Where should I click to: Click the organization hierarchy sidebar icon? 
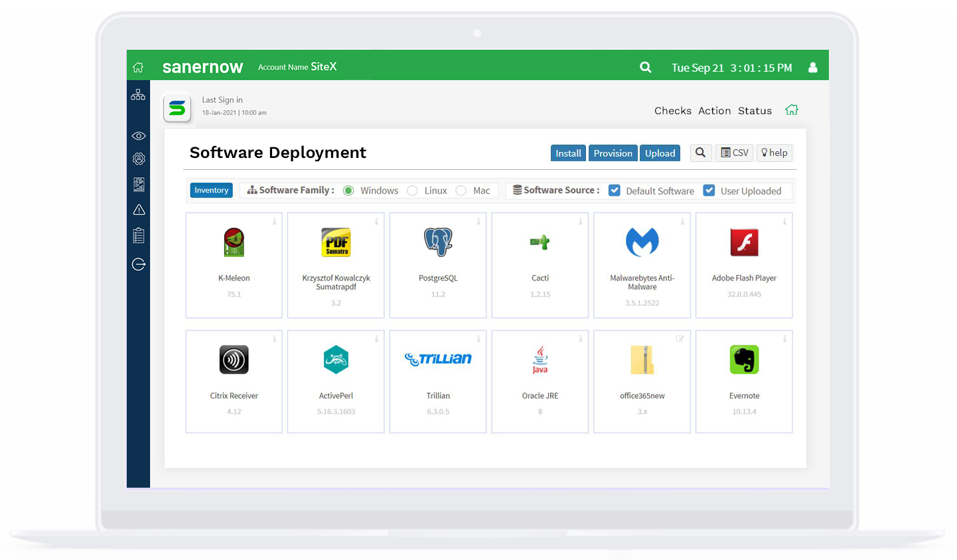point(138,95)
